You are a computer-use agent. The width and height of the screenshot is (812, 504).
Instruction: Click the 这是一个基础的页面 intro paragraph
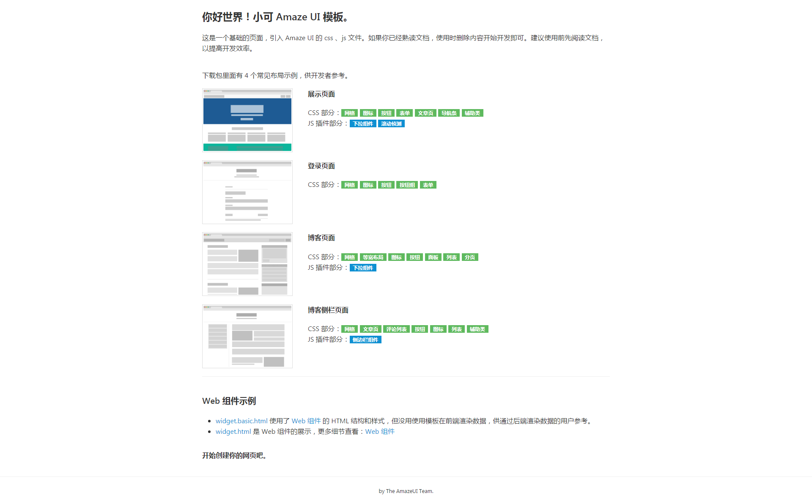pyautogui.click(x=403, y=43)
